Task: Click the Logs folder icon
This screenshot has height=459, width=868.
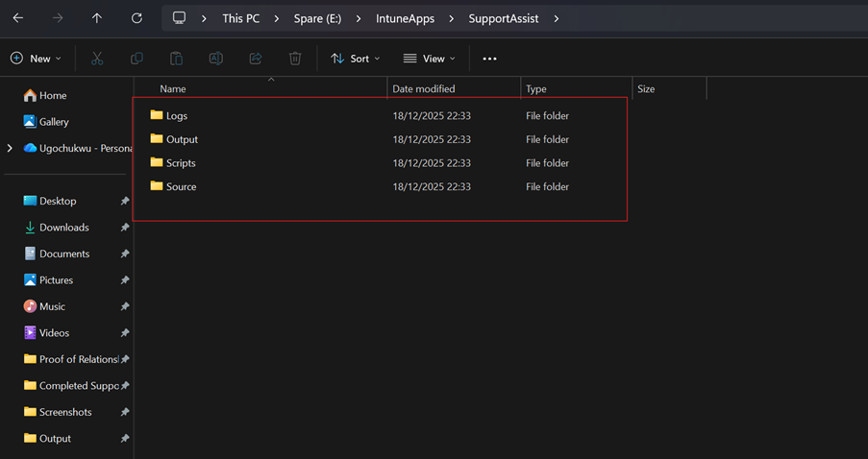Action: (157, 115)
